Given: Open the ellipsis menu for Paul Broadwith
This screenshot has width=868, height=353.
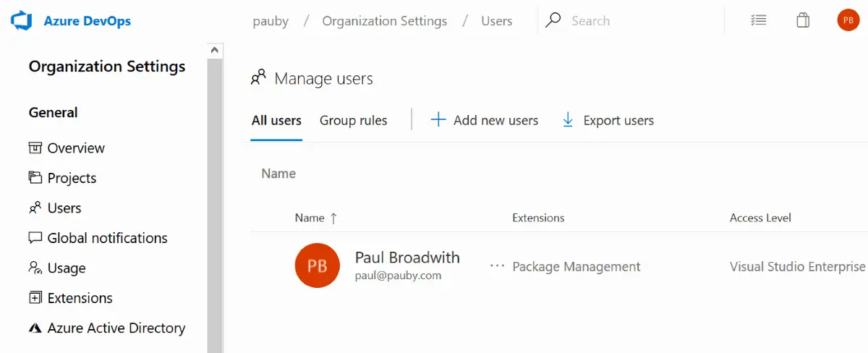Looking at the screenshot, I should pyautogui.click(x=497, y=266).
